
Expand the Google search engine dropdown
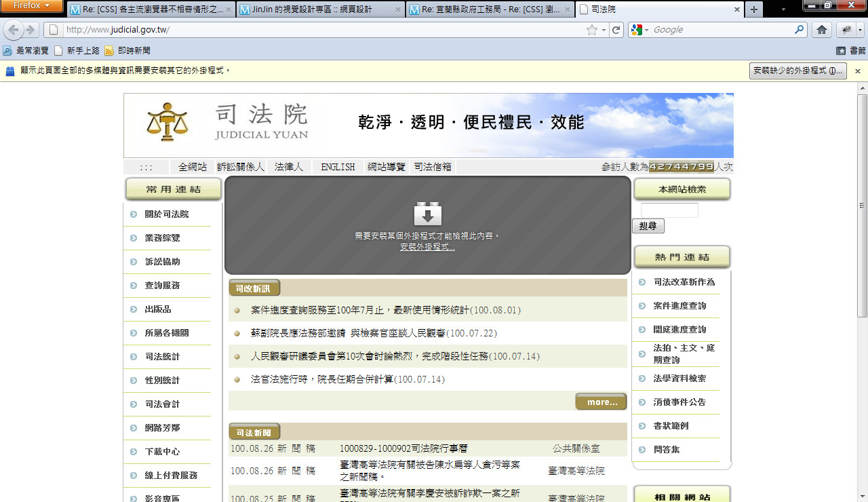click(639, 30)
